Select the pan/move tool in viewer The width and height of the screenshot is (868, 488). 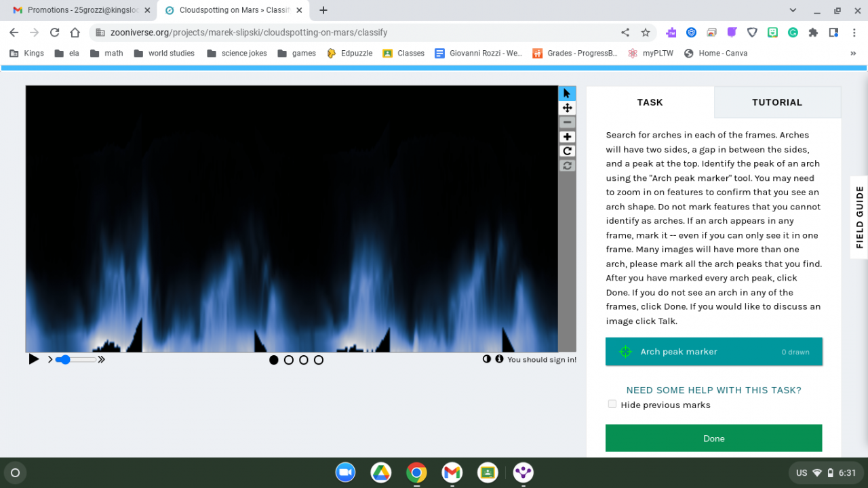(567, 108)
